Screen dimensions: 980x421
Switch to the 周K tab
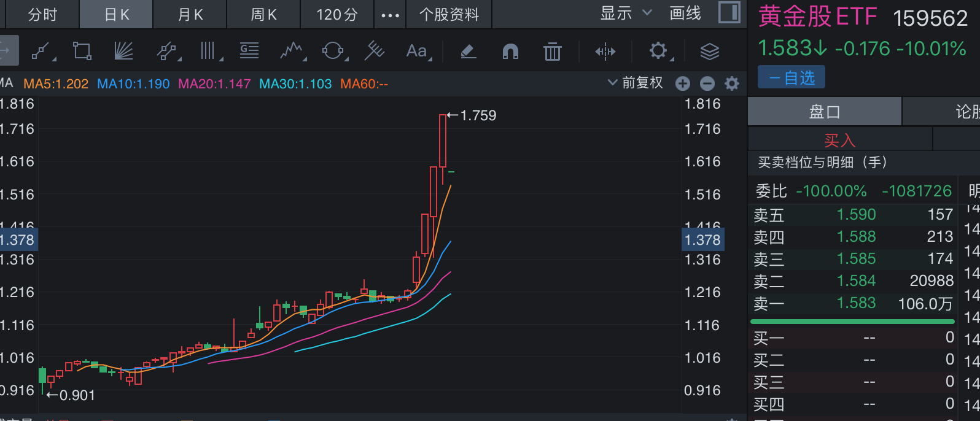[x=264, y=15]
